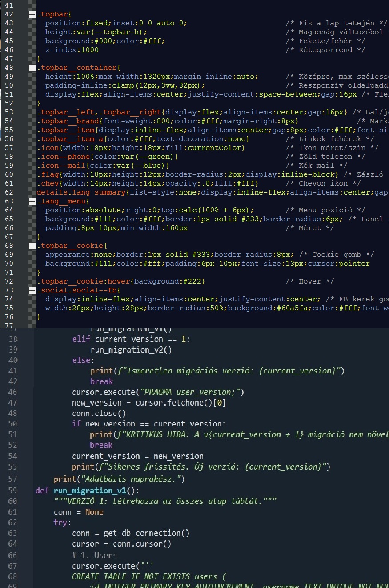
Task: Collapse the .topbar rule fold marker
Action: [32, 14]
